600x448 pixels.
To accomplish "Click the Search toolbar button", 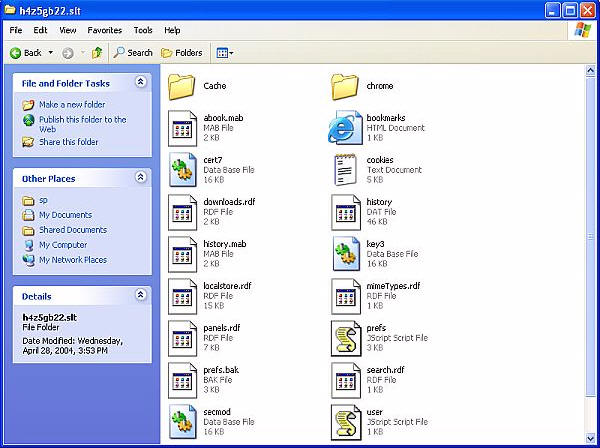I will point(133,53).
